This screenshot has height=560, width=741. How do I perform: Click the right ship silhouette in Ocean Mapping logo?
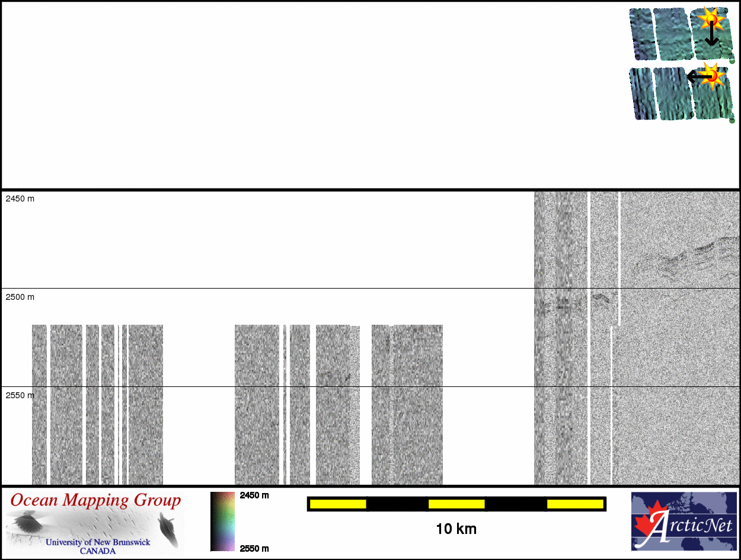pyautogui.click(x=168, y=529)
